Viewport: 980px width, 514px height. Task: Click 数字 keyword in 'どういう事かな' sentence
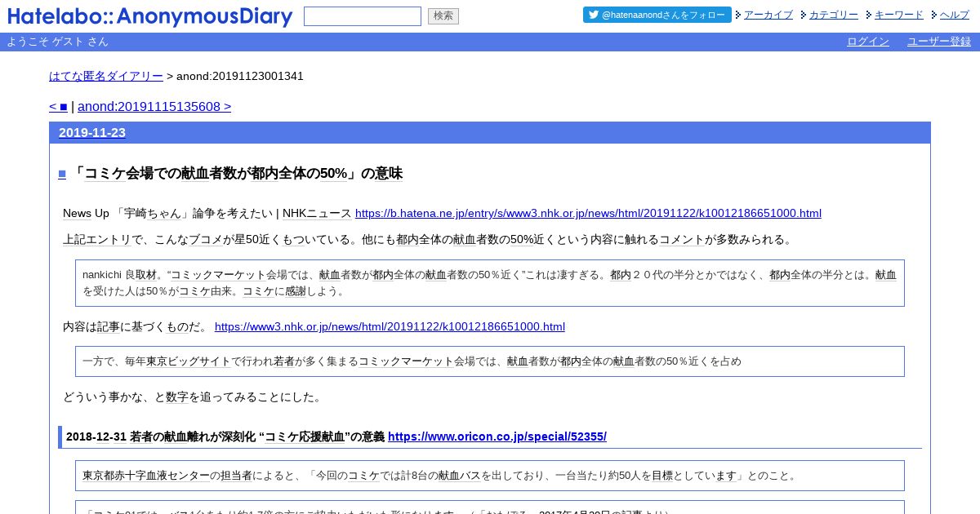coord(177,397)
